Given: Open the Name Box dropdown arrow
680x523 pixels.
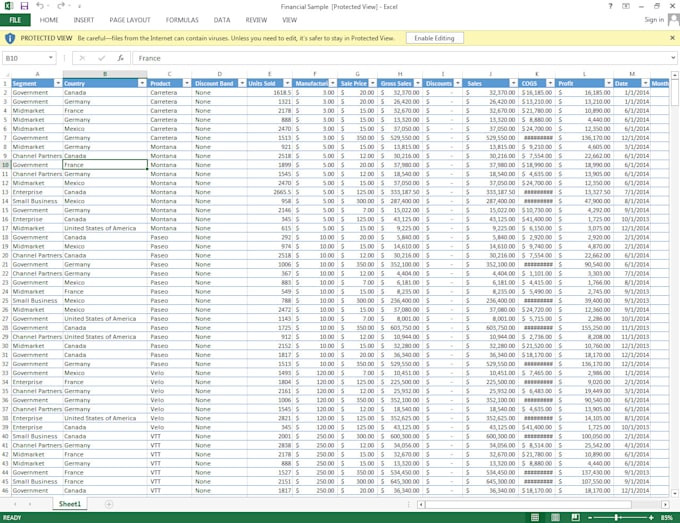Looking at the screenshot, I should 51,58.
